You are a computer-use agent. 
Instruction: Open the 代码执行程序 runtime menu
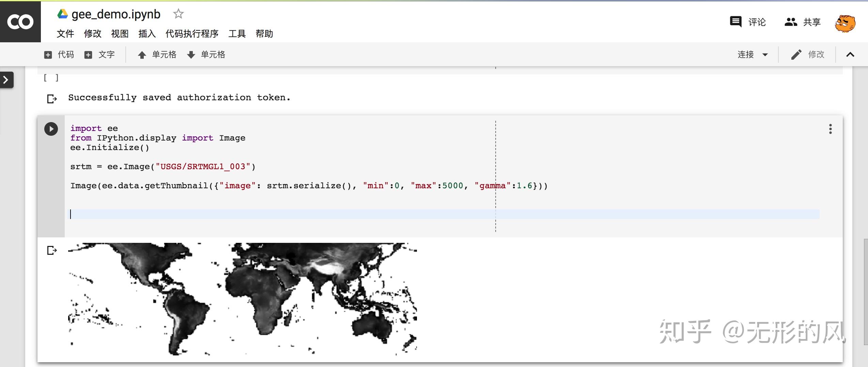point(192,34)
